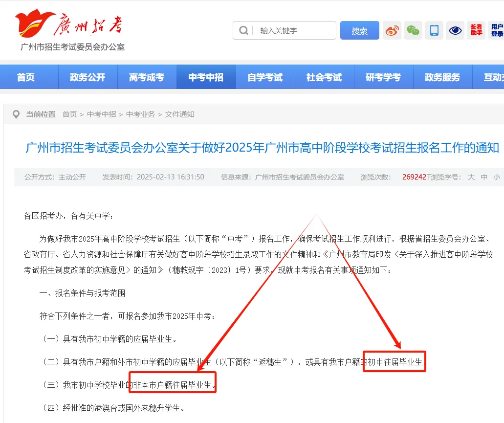Click the 广州招考 logo

(69, 23)
